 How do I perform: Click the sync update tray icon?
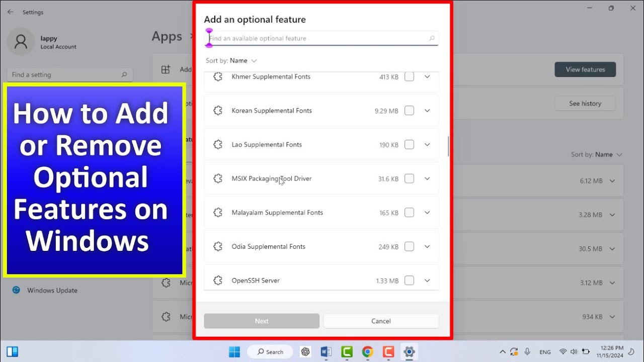click(514, 352)
